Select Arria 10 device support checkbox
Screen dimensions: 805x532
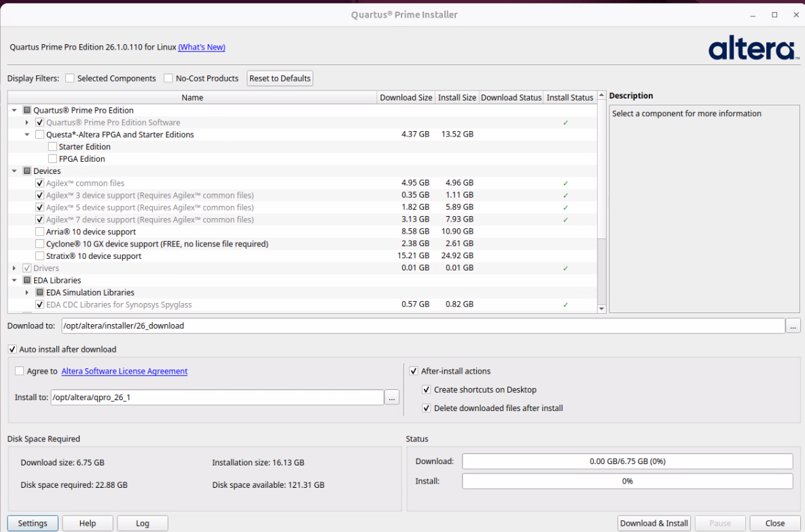[39, 232]
